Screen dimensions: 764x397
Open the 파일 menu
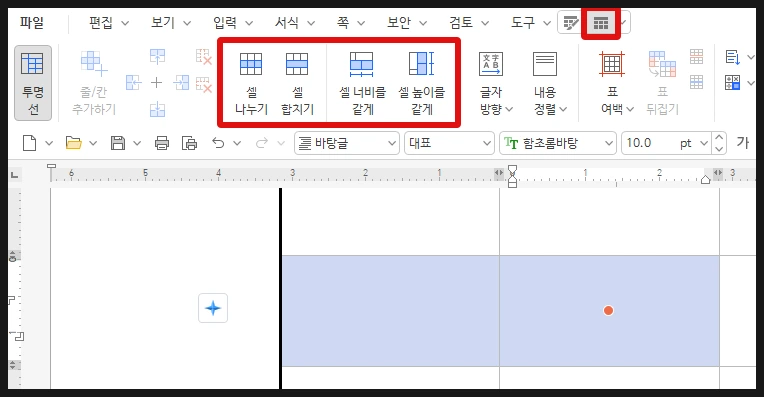point(32,22)
